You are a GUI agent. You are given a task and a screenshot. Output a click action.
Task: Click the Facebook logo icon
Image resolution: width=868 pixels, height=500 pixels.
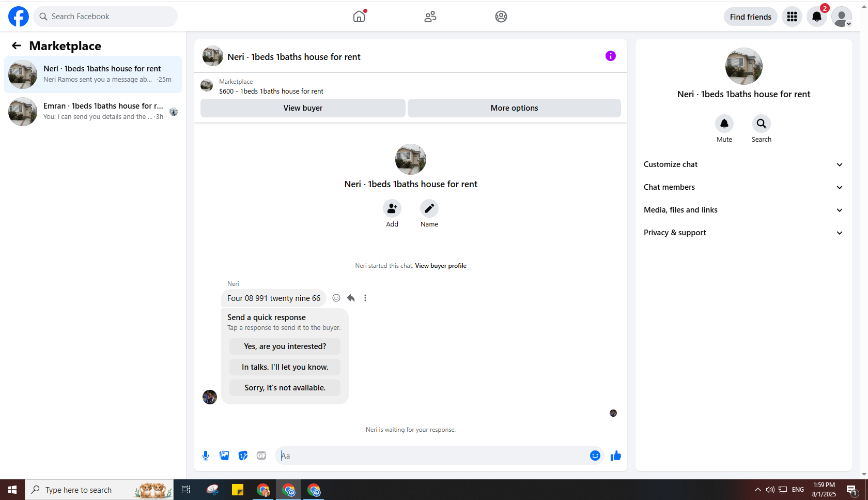pos(19,17)
